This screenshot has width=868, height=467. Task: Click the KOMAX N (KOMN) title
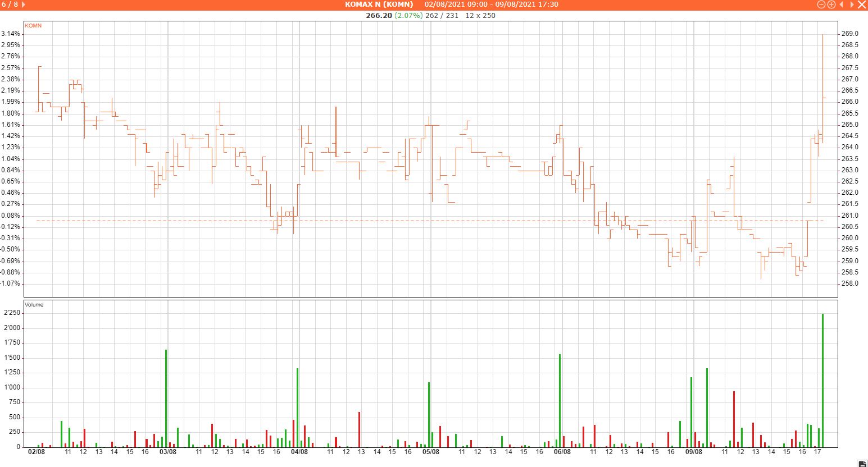click(379, 4)
